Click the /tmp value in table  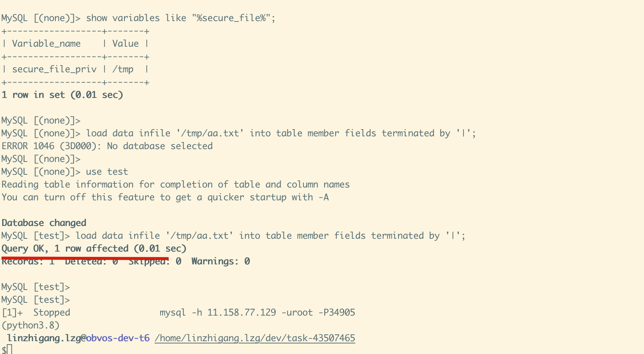pos(123,69)
